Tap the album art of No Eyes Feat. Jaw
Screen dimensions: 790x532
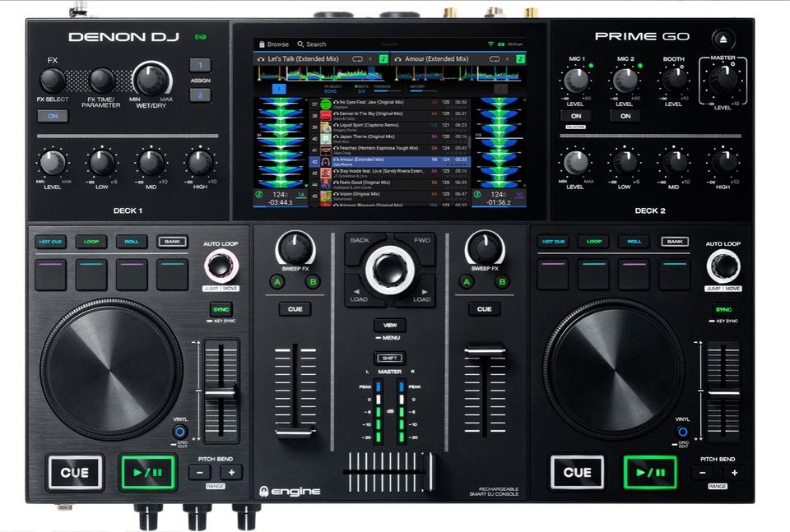(326, 104)
